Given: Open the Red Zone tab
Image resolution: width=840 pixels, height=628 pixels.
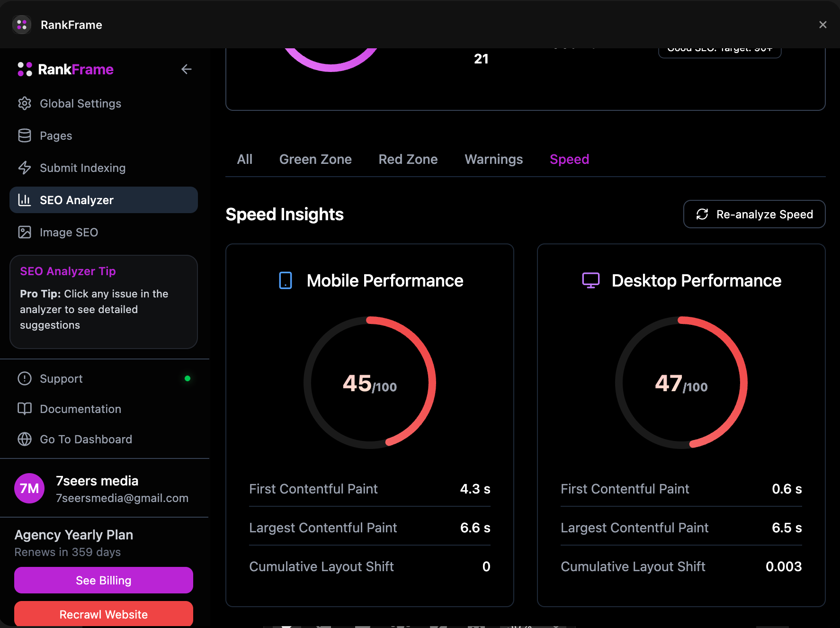Looking at the screenshot, I should pyautogui.click(x=408, y=159).
